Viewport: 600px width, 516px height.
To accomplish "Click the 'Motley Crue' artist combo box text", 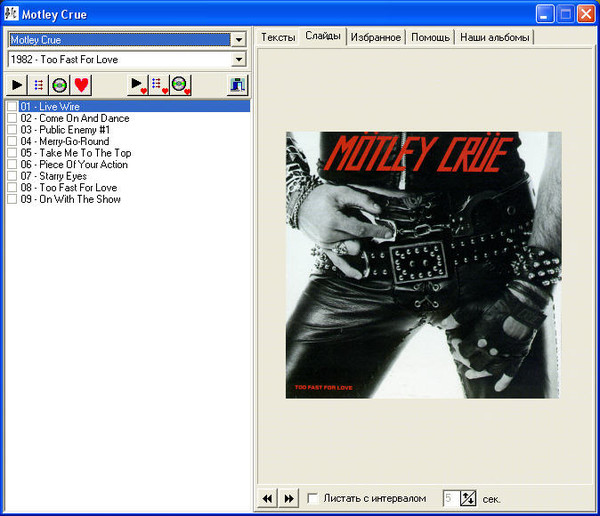I will click(x=120, y=39).
